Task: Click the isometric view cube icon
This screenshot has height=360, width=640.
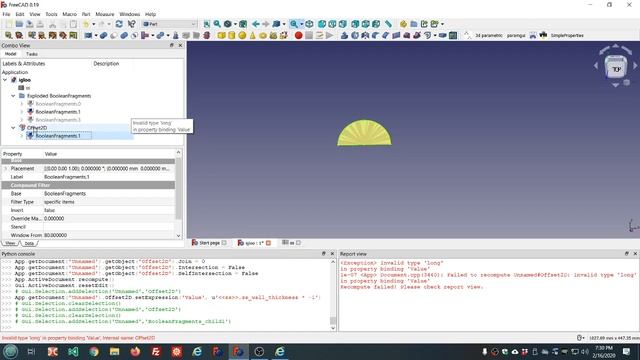Action: pyautogui.click(x=309, y=24)
